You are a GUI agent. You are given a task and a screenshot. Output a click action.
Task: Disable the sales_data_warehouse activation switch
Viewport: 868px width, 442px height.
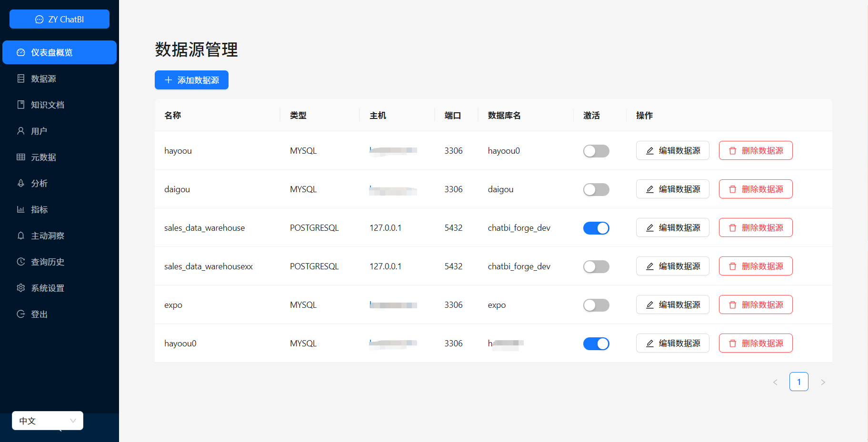pyautogui.click(x=596, y=228)
